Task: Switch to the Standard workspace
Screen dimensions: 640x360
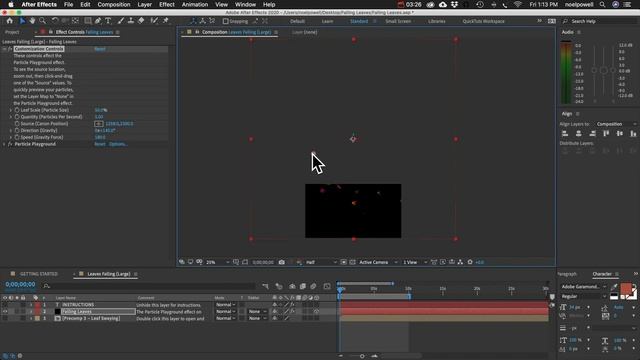Action: click(x=359, y=21)
